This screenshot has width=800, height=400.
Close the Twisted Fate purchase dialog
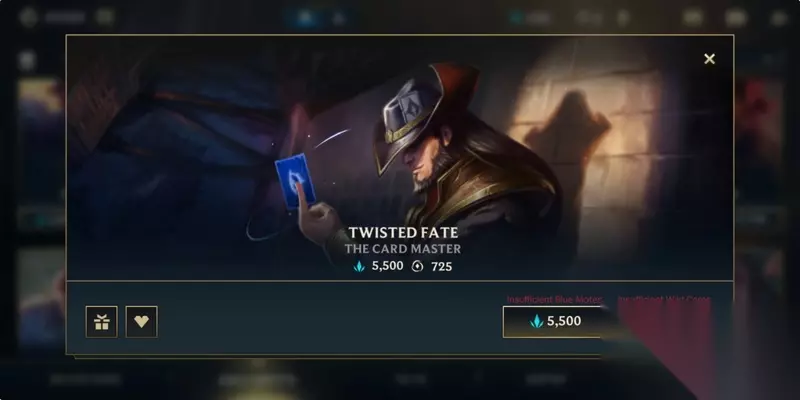pyautogui.click(x=709, y=59)
